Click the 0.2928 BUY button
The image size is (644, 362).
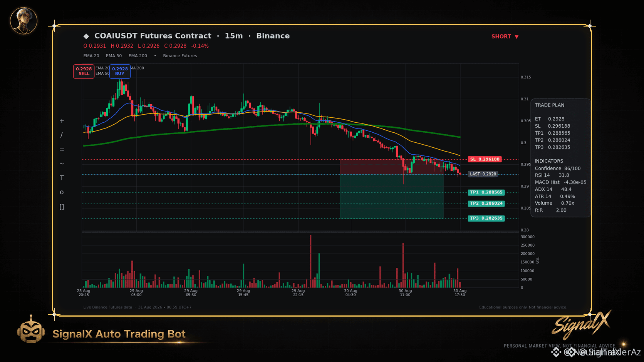120,71
